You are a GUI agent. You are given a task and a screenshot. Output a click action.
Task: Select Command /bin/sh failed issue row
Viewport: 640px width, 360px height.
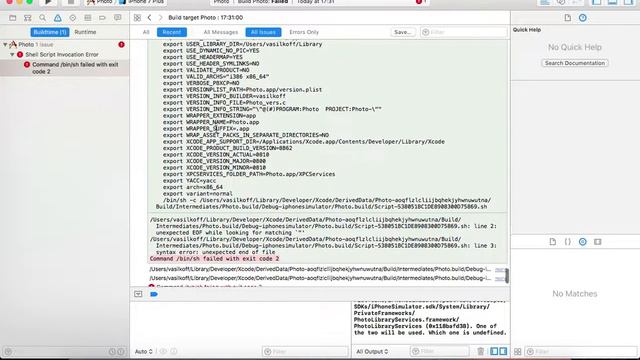click(x=64, y=68)
